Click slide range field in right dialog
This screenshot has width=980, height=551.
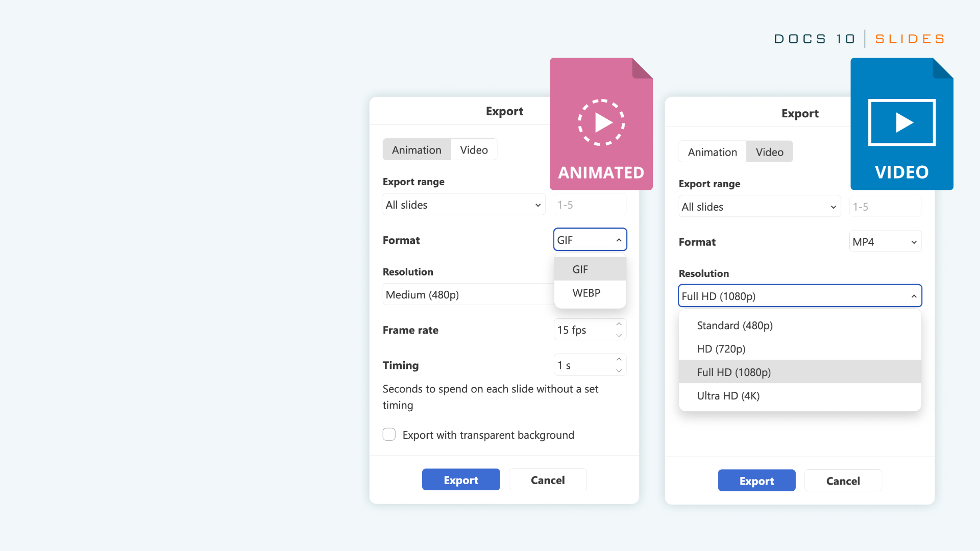pos(885,207)
